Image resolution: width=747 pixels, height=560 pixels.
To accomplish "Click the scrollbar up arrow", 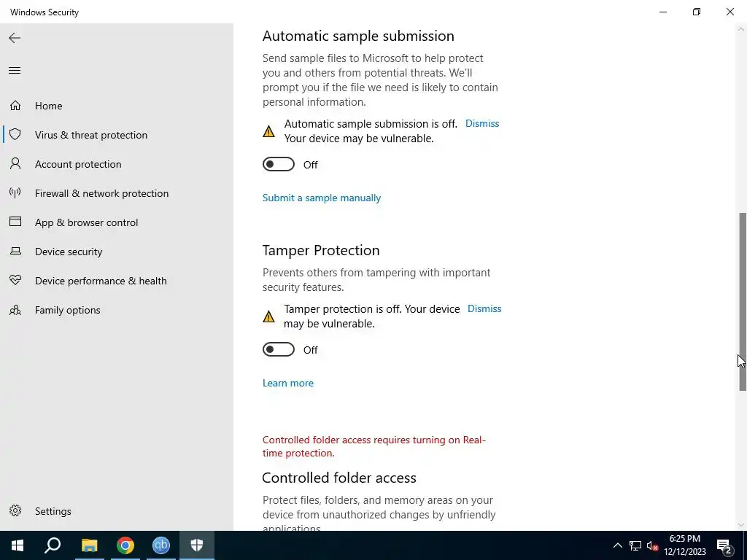I will coord(742,29).
